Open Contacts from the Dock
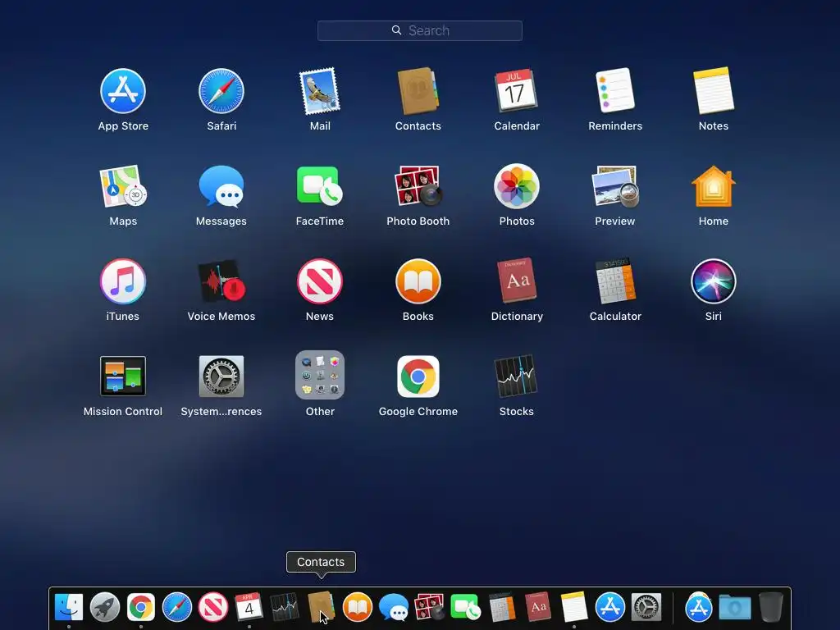Viewport: 840px width, 630px height. coord(321,607)
